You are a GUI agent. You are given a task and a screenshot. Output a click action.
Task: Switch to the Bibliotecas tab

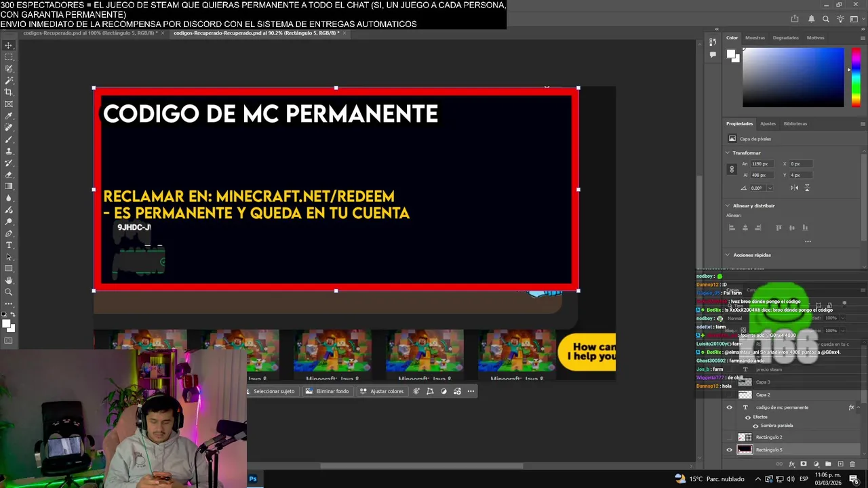(795, 123)
